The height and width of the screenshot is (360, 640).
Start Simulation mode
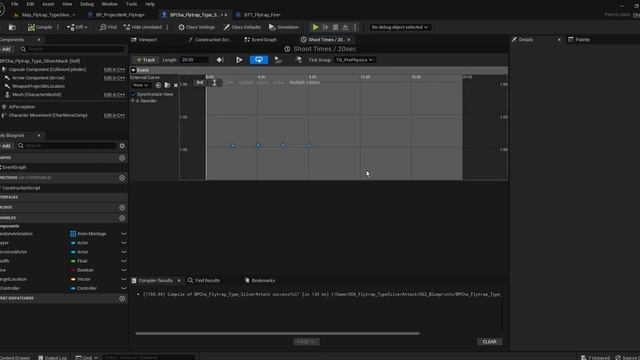(x=284, y=27)
